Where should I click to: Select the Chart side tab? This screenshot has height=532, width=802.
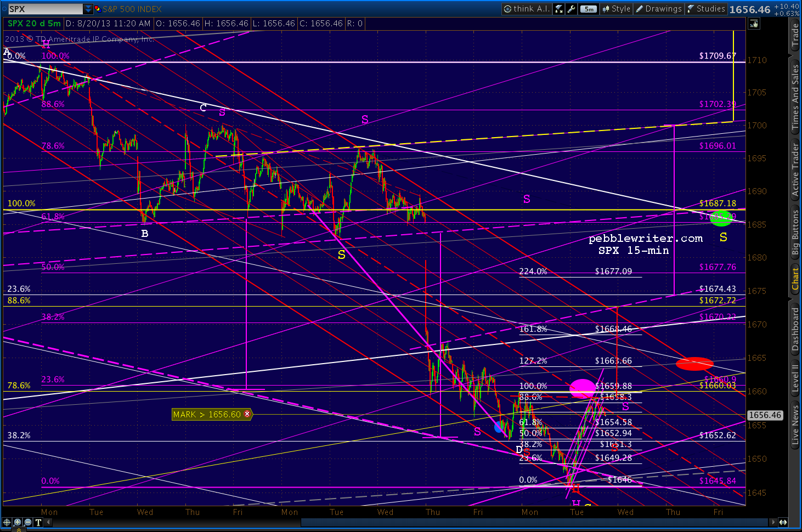(795, 279)
